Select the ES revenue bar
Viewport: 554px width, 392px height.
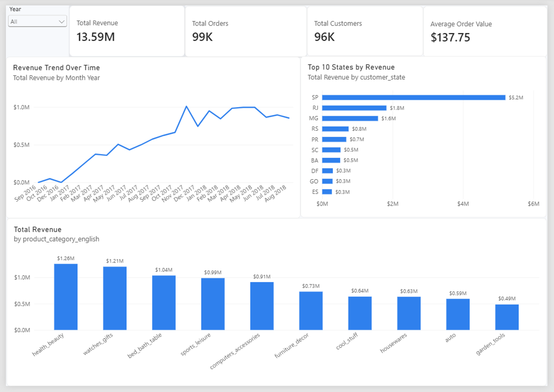(x=327, y=192)
